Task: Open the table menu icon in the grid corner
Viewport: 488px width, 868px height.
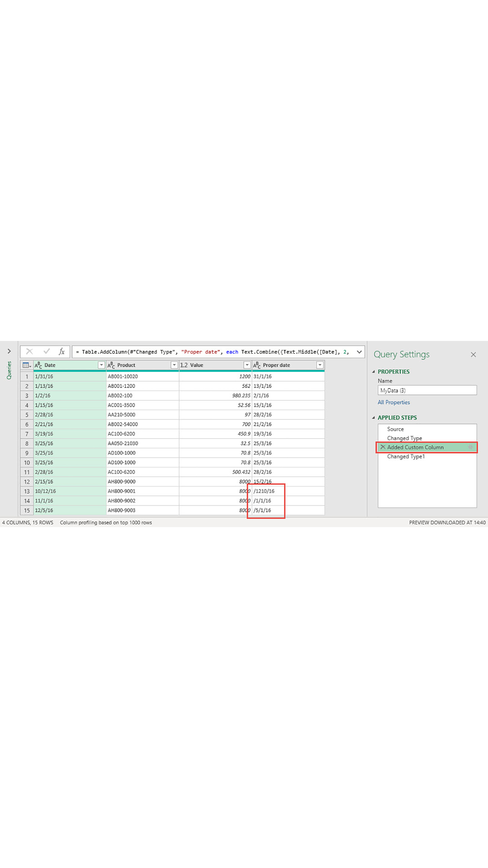Action: (27, 365)
